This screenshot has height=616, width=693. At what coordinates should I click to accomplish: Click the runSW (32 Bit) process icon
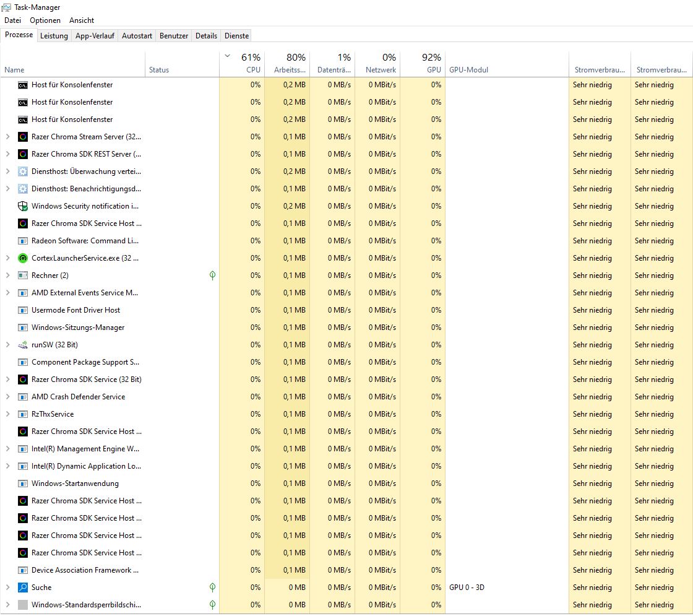click(23, 345)
